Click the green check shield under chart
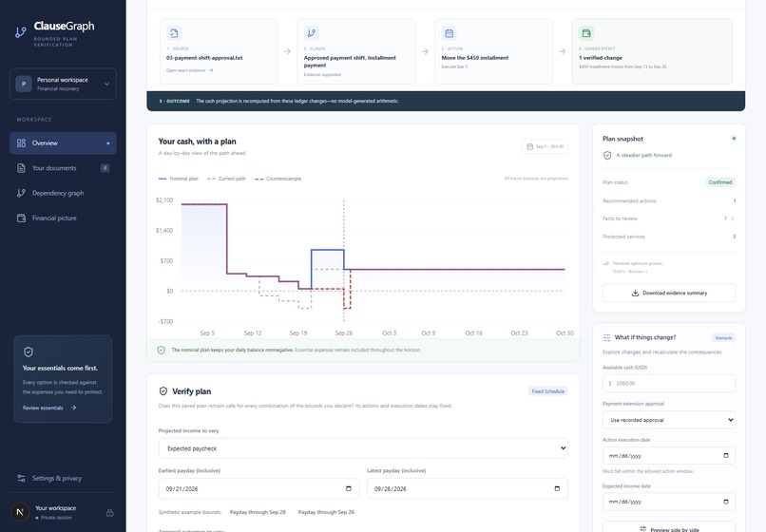Viewport: 766px width, 532px height. point(162,351)
